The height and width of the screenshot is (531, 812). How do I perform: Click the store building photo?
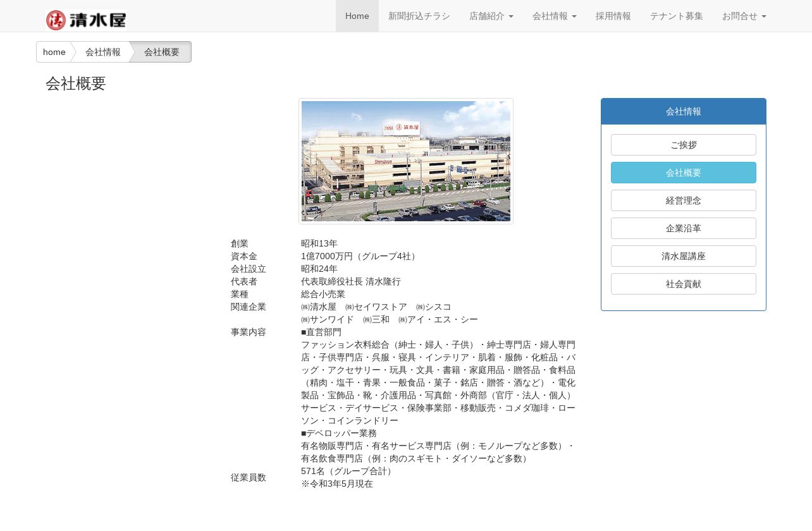point(406,161)
